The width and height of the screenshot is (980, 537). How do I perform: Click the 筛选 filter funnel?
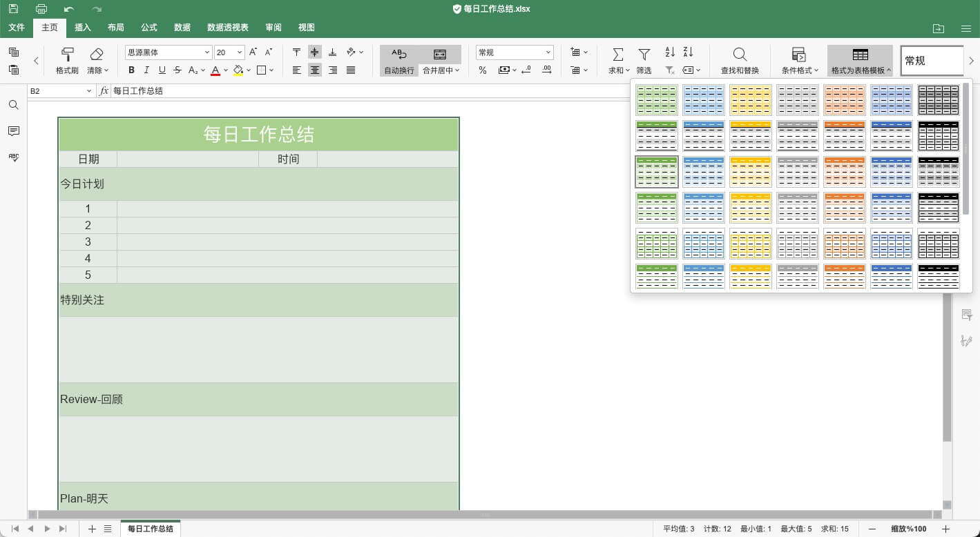pos(644,61)
